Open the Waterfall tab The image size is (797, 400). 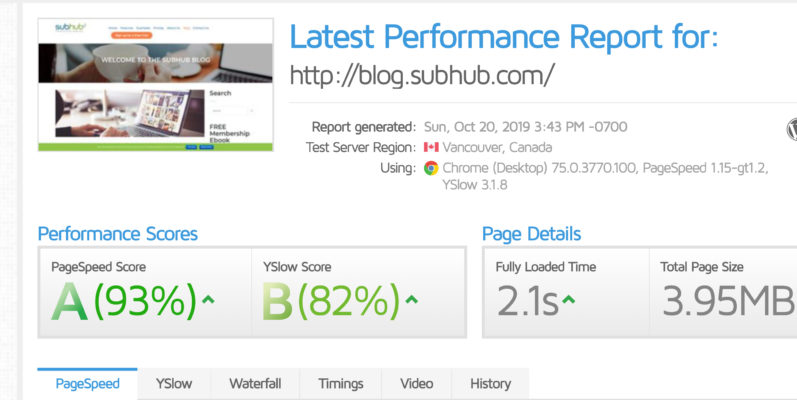point(255,383)
